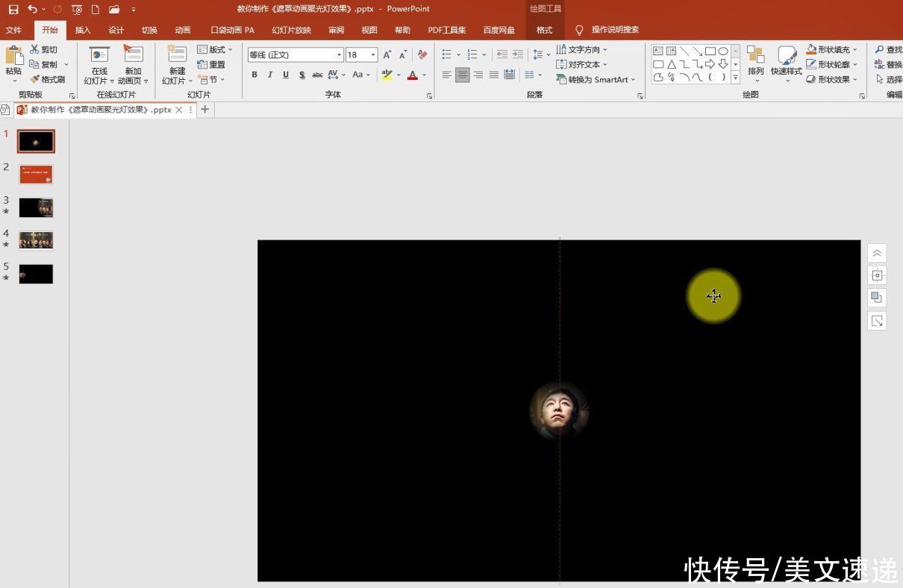Switch to the 动画 (Animation) ribbon tab

tap(182, 30)
